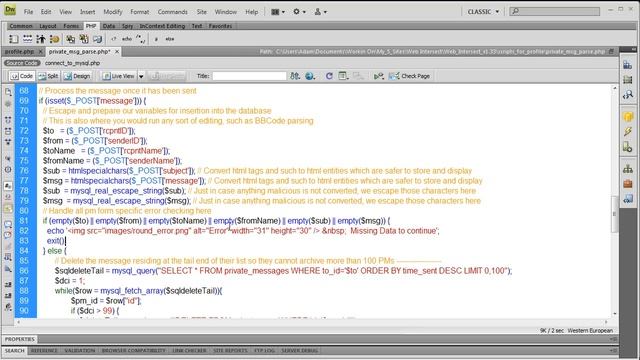Select the VALIDATION results tab
Viewport: 640px width, 360px height.
(80, 351)
